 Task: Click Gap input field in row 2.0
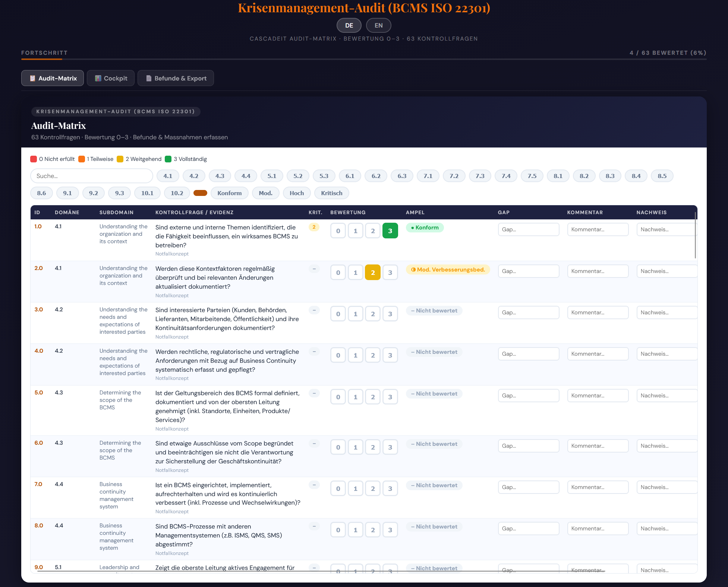pos(528,271)
